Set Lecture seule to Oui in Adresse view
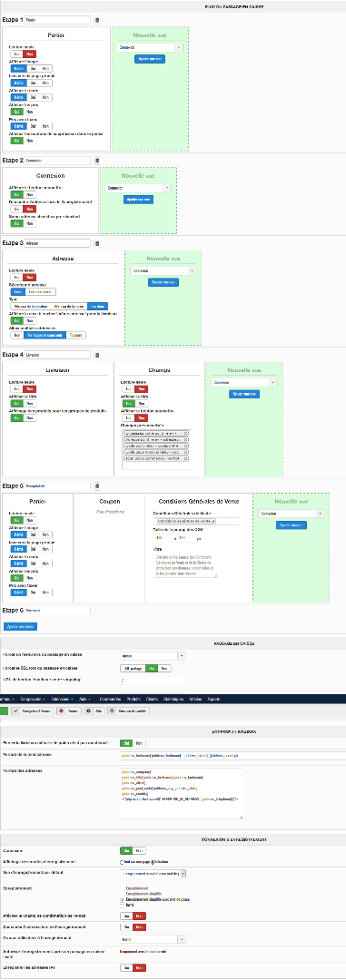Viewport: 346px width, 980px height. [x=17, y=277]
